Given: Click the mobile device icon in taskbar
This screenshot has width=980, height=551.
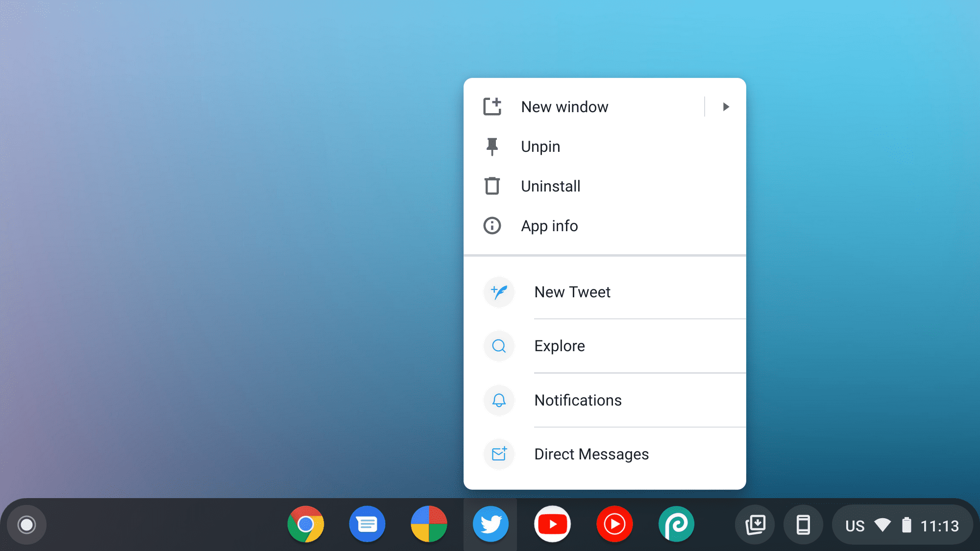Looking at the screenshot, I should pyautogui.click(x=802, y=525).
